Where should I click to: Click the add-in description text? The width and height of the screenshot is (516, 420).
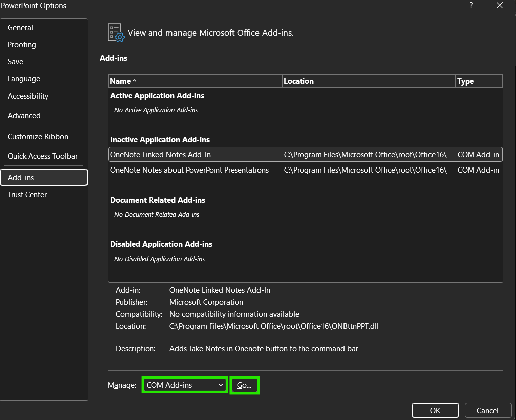264,349
